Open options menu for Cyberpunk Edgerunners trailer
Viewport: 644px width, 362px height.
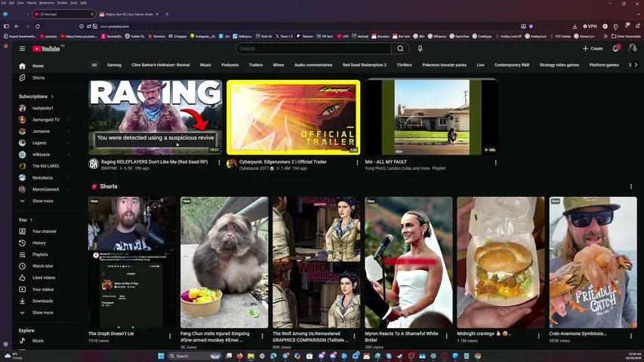coord(357,163)
